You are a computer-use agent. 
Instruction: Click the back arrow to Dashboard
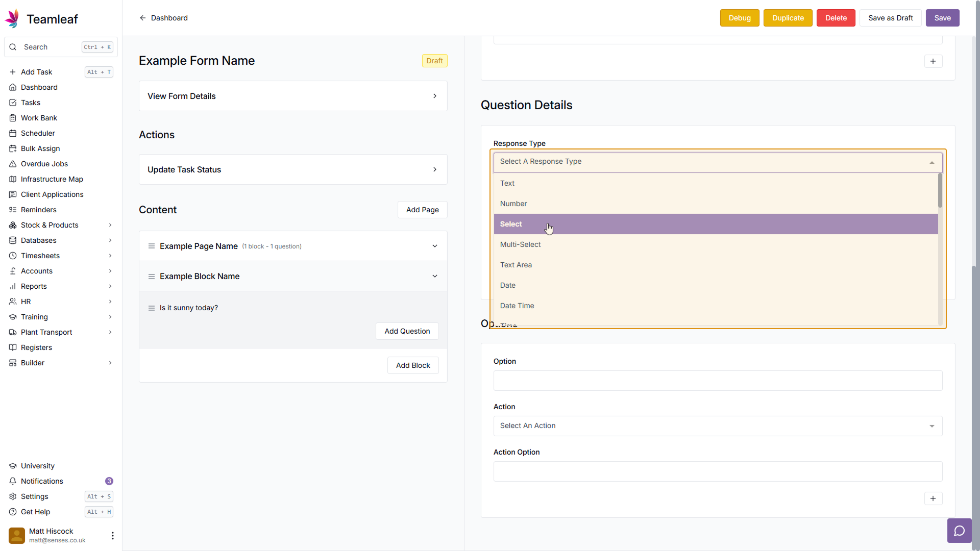[143, 18]
